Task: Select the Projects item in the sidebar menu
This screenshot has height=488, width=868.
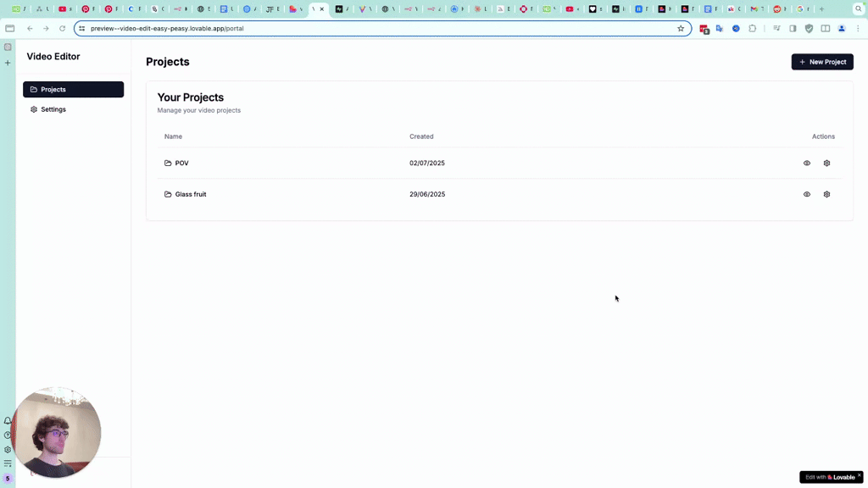Action: (53, 89)
